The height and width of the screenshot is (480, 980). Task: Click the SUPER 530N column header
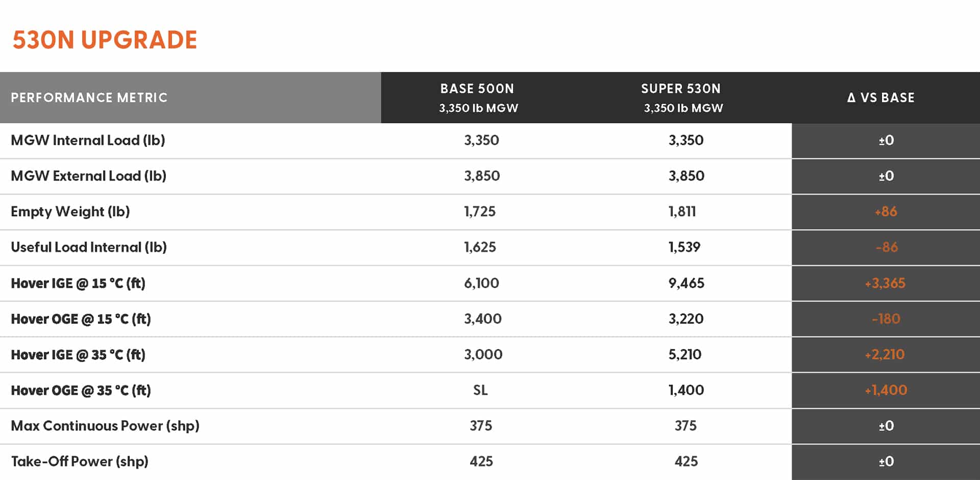[x=682, y=97]
